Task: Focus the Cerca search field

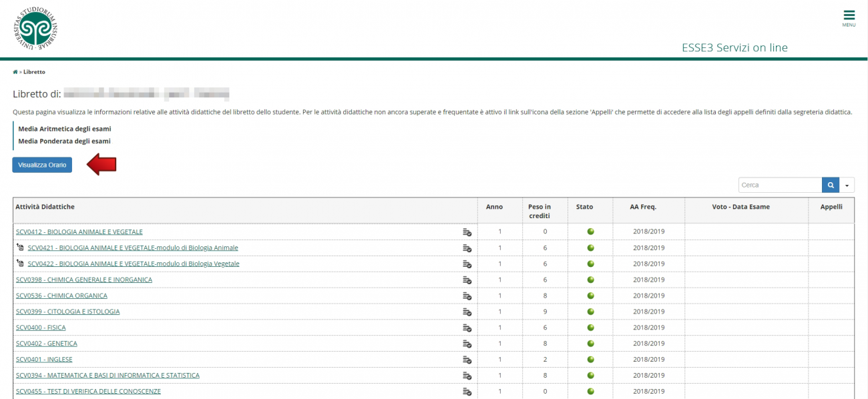Action: [x=780, y=185]
